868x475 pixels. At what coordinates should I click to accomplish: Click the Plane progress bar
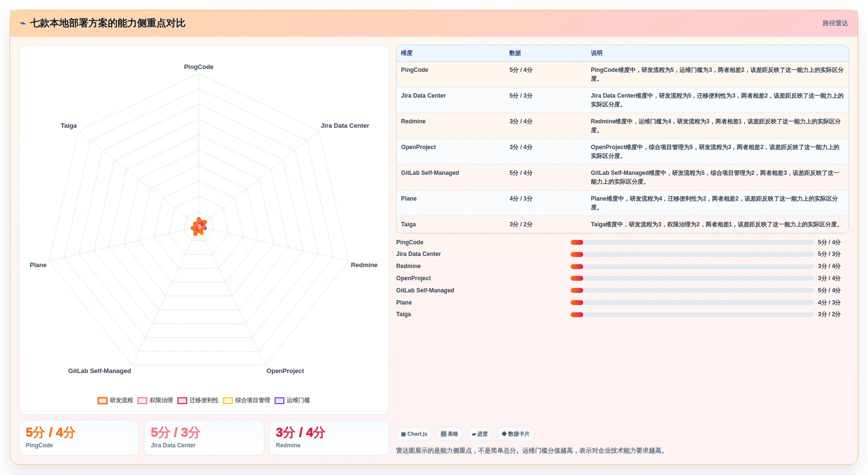(692, 303)
